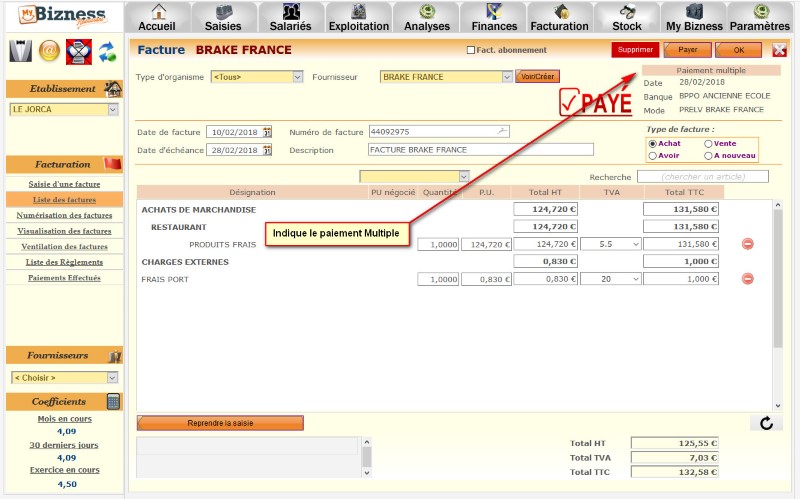Select the Avoir invoice type
Screen dimensions: 800x499
[652, 156]
